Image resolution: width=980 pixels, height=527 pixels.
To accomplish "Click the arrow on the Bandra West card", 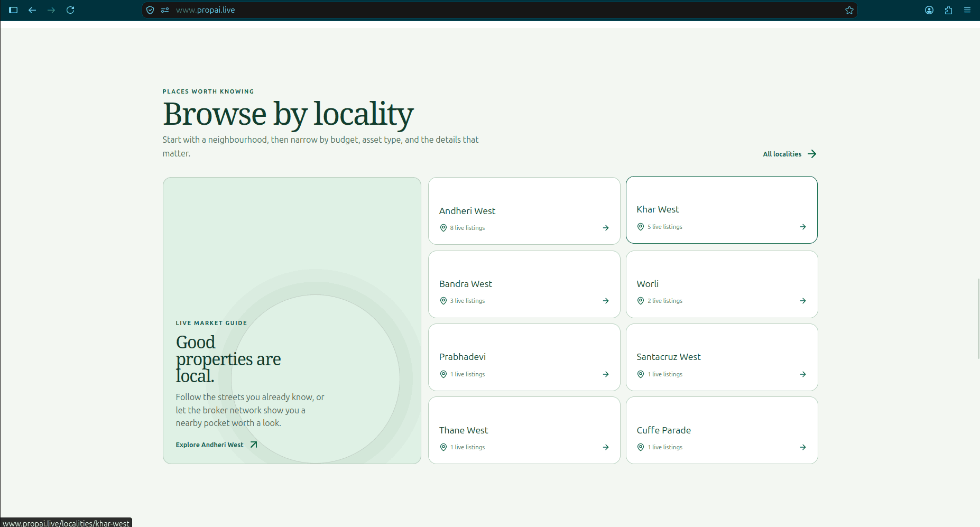I will point(606,301).
